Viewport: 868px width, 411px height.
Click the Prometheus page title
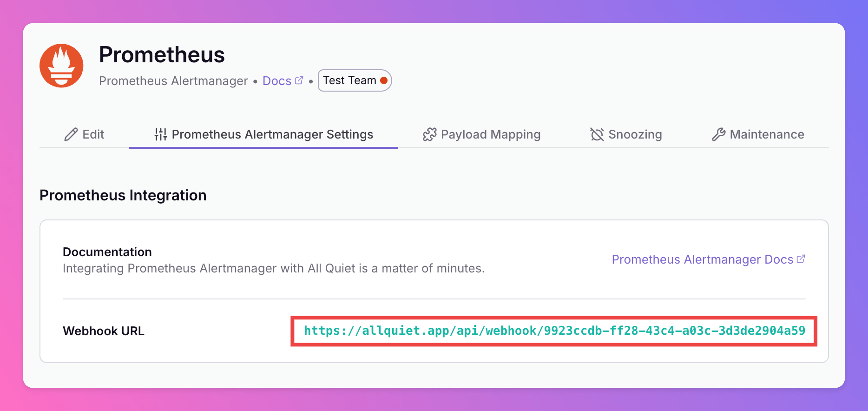pos(162,55)
